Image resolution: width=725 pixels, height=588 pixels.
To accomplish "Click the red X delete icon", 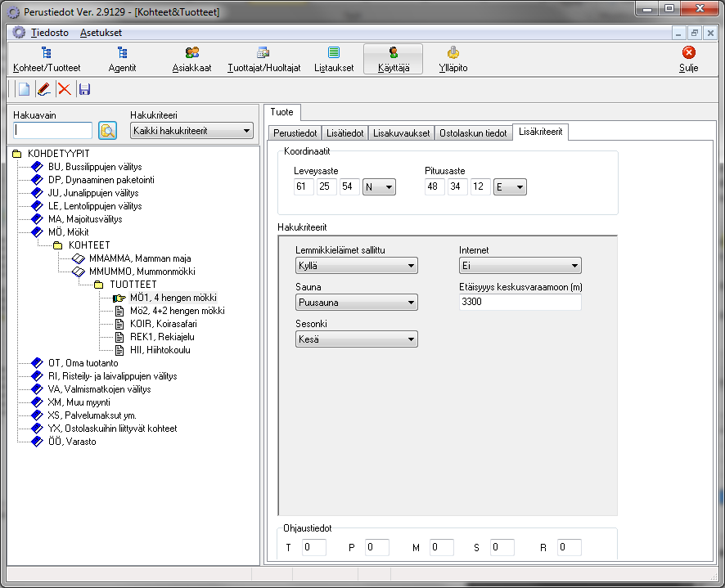I will 65,89.
